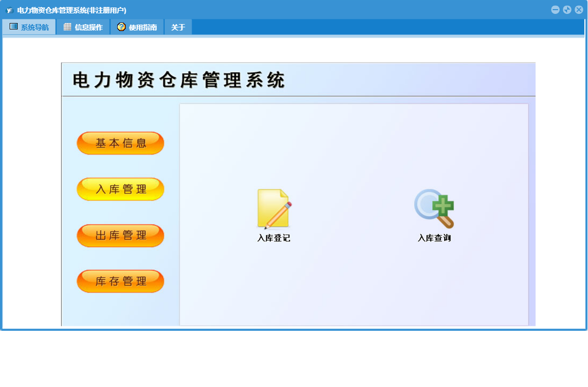This screenshot has width=588, height=387.
Task: Switch to the 系统导航 tab
Action: coord(29,27)
